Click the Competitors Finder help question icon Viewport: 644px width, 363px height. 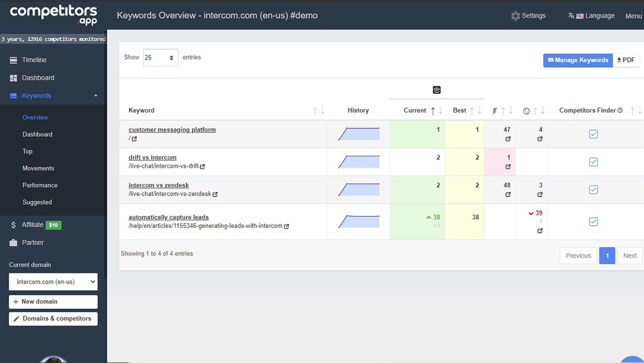point(620,110)
